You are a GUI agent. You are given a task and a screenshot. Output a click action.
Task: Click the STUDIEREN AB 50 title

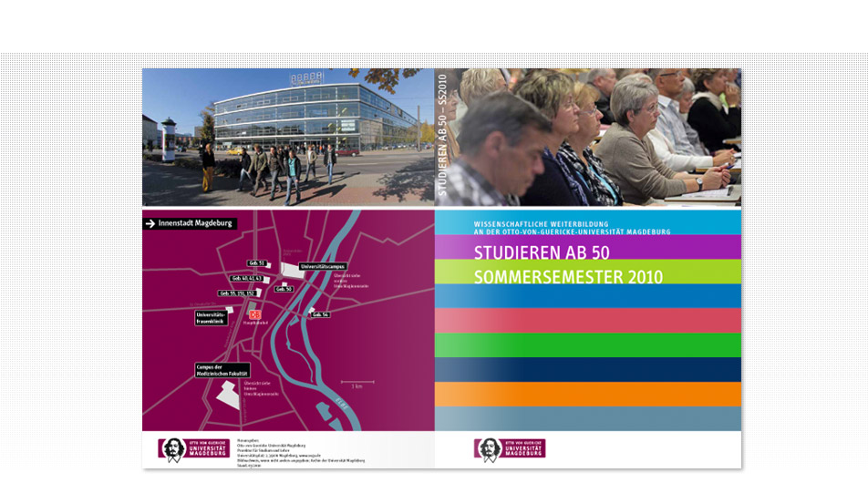pyautogui.click(x=542, y=252)
